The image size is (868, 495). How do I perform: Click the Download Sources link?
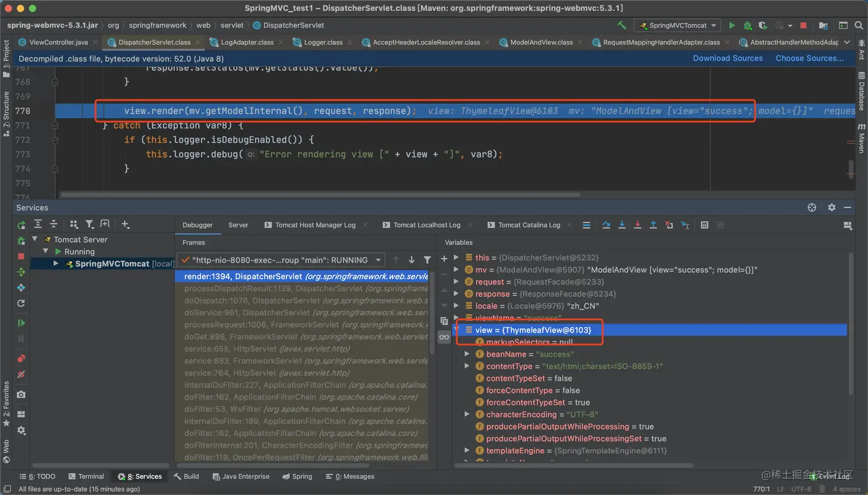[728, 58]
